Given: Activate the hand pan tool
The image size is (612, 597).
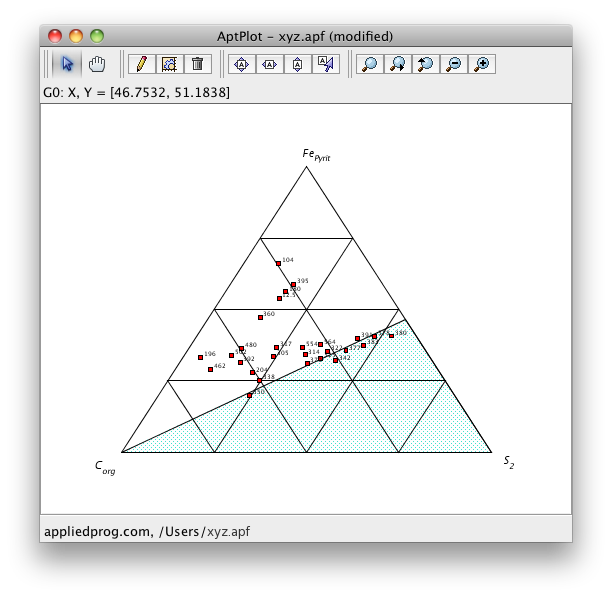Looking at the screenshot, I should (x=96, y=64).
